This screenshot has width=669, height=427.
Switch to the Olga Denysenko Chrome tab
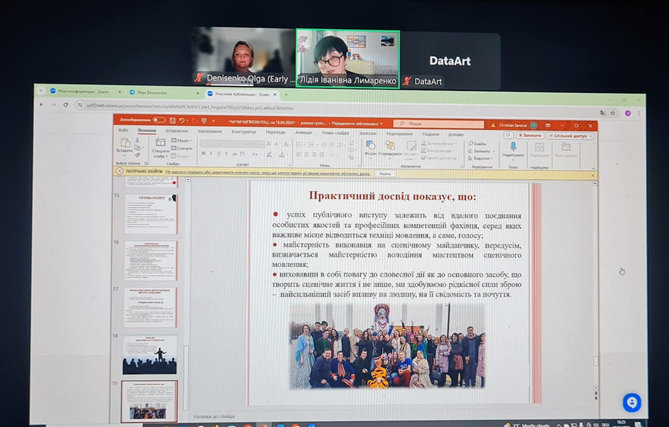164,93
